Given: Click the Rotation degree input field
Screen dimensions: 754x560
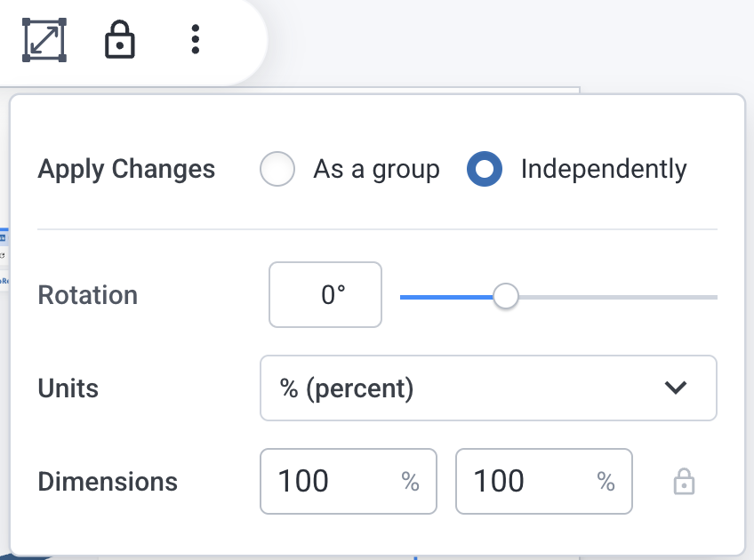Looking at the screenshot, I should coord(325,295).
